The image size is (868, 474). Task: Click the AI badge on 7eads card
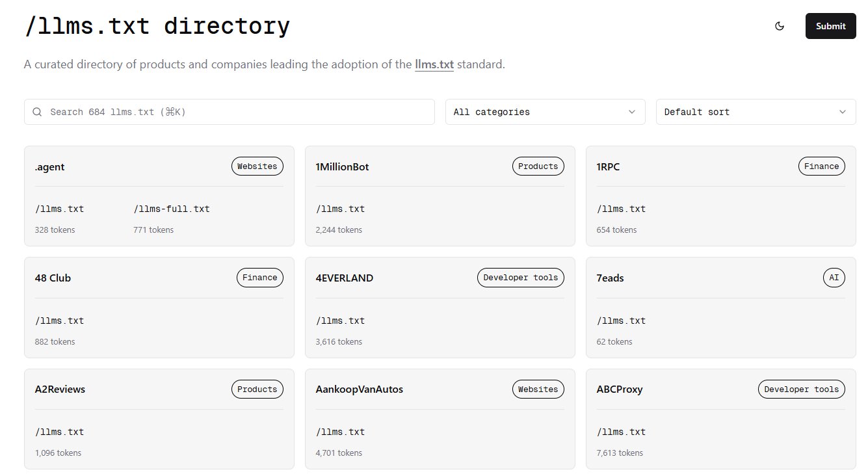coord(834,277)
